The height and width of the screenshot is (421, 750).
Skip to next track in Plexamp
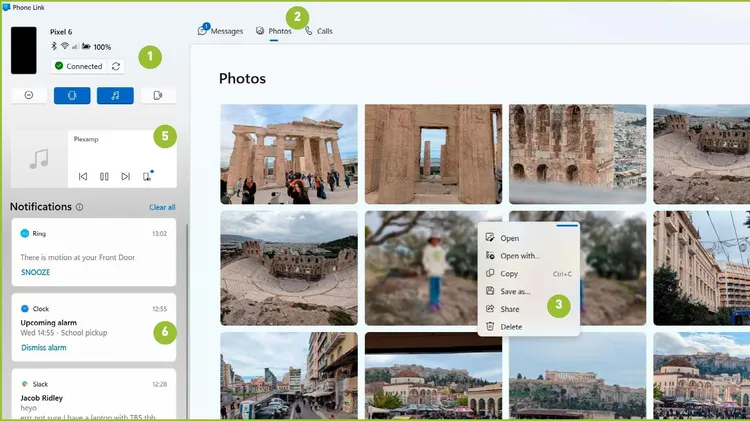point(125,177)
